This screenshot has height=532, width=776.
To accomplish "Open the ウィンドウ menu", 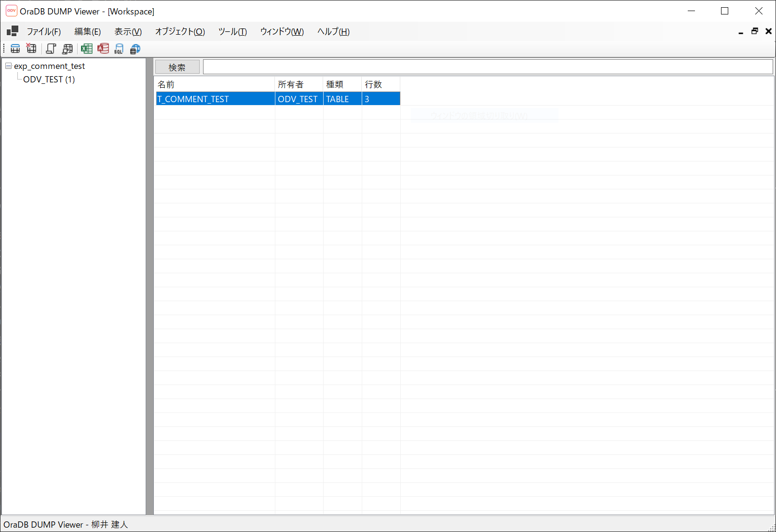I will [x=282, y=31].
